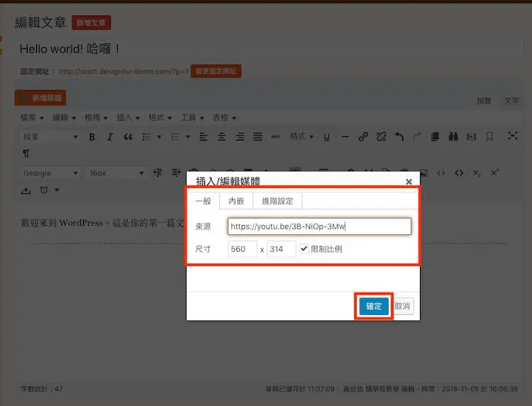Open the 工具 menu

(x=192, y=118)
